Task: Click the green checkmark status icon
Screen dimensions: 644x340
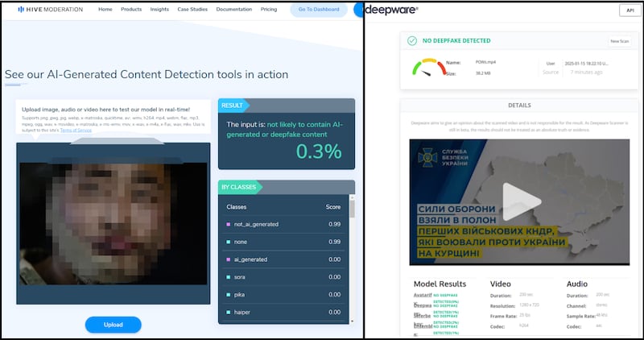Action: point(412,40)
